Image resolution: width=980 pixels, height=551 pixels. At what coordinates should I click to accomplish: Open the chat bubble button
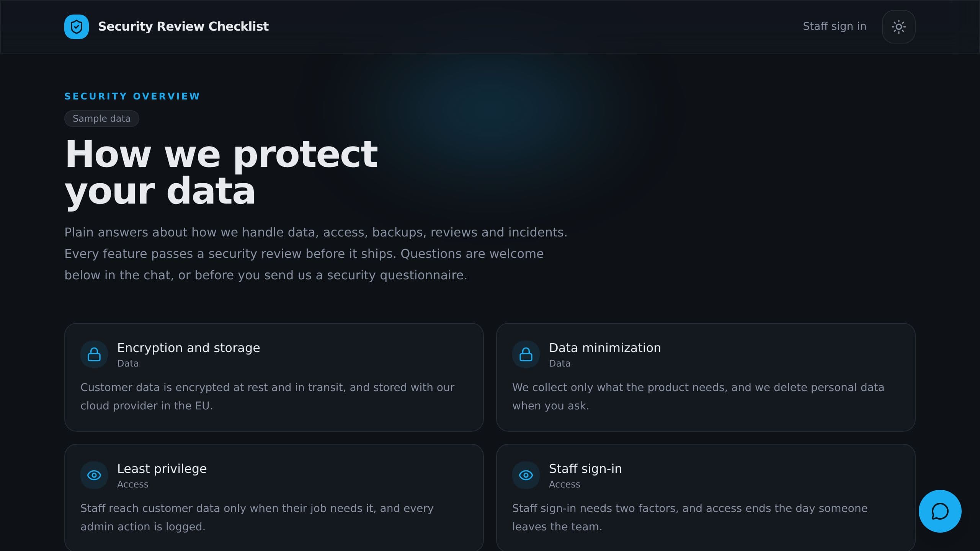click(x=940, y=511)
